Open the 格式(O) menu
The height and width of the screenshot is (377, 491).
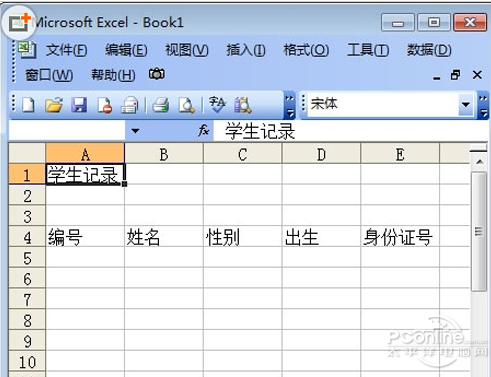(x=306, y=50)
